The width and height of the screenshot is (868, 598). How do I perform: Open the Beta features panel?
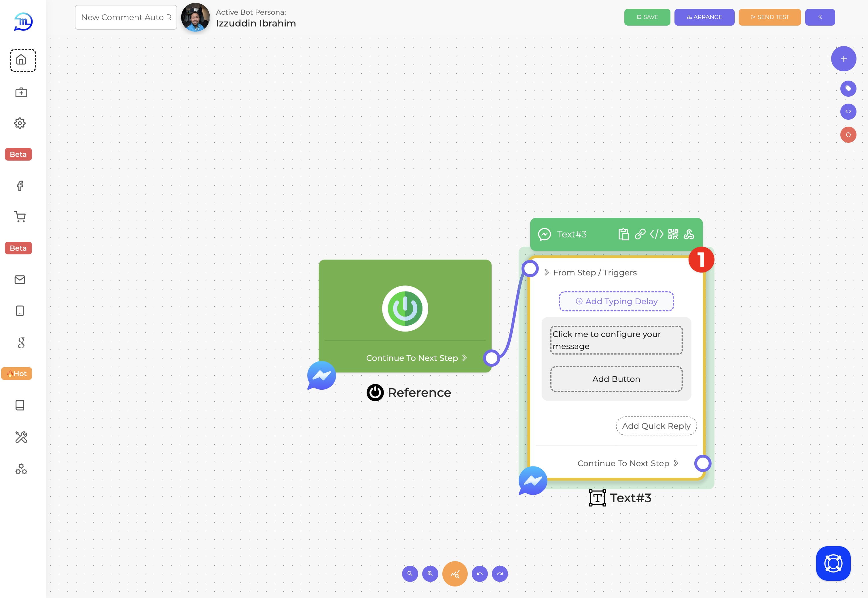pos(18,154)
